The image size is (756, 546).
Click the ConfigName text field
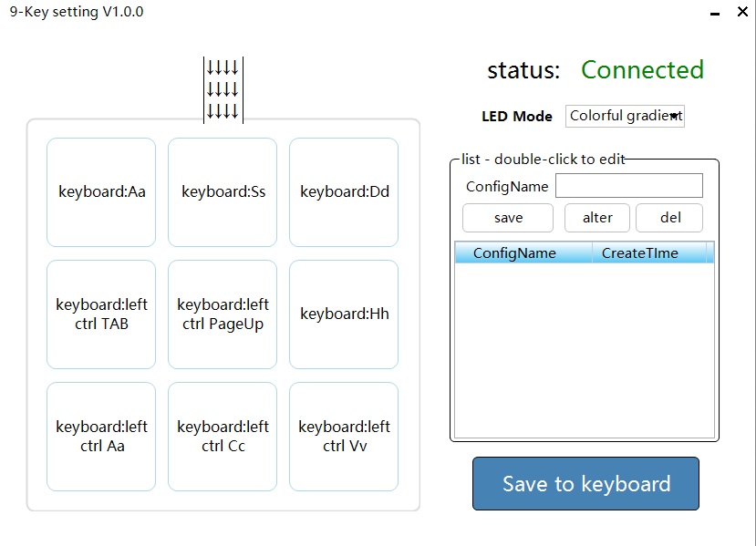pyautogui.click(x=628, y=186)
